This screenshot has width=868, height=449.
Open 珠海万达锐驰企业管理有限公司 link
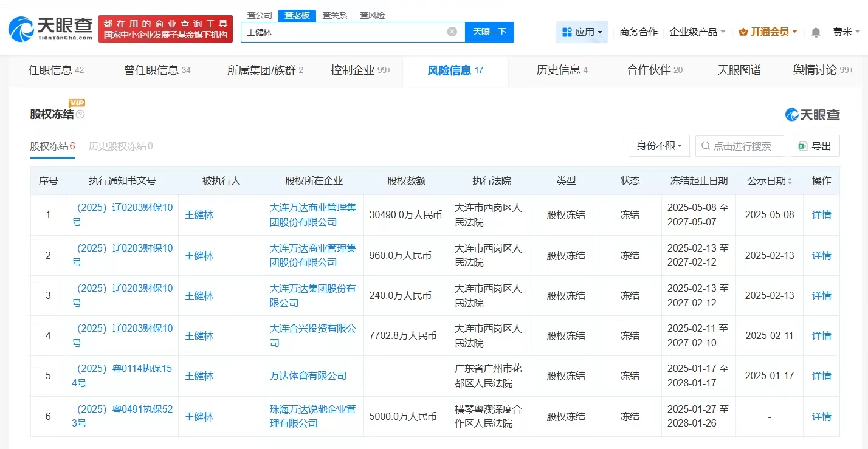pos(312,416)
